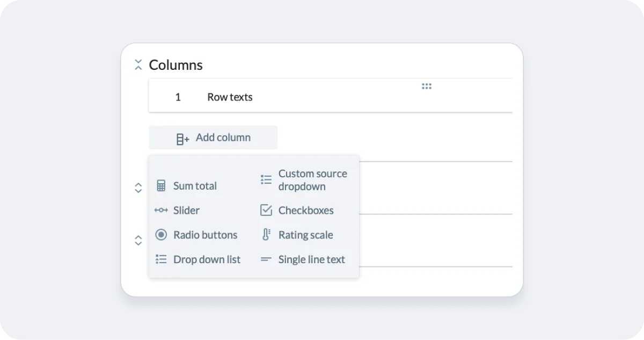Select the Rating scale thermometer icon

[x=265, y=235]
